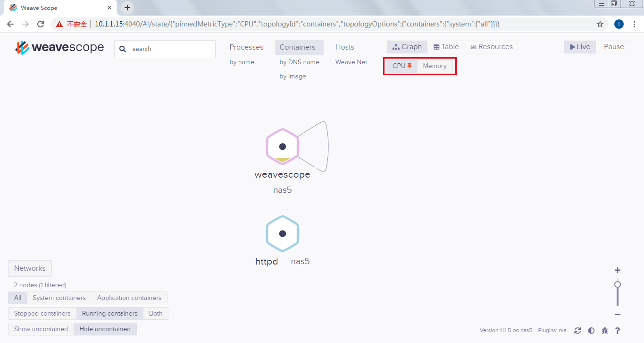View containers by DNS name
644x343 pixels.
[299, 62]
